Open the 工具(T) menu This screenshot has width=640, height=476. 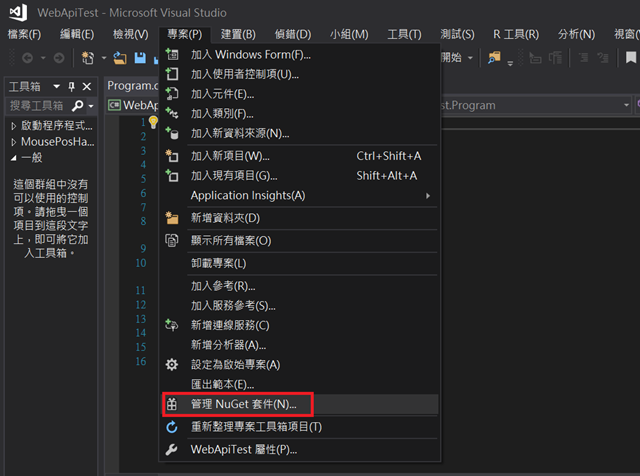click(404, 34)
